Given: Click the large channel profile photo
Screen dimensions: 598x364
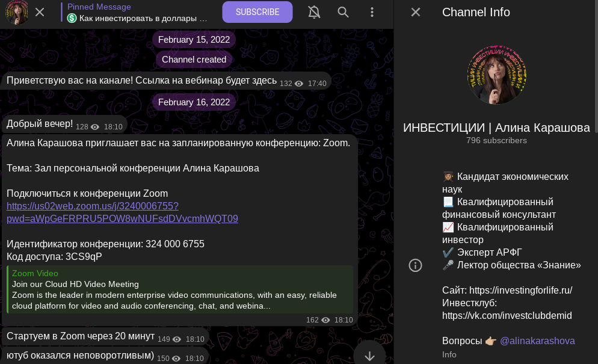Looking at the screenshot, I should coord(496,75).
